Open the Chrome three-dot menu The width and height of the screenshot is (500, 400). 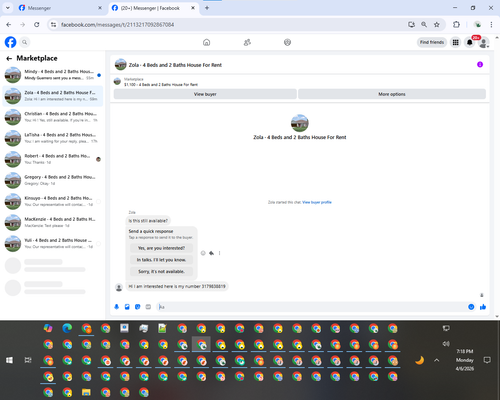pyautogui.click(x=491, y=25)
